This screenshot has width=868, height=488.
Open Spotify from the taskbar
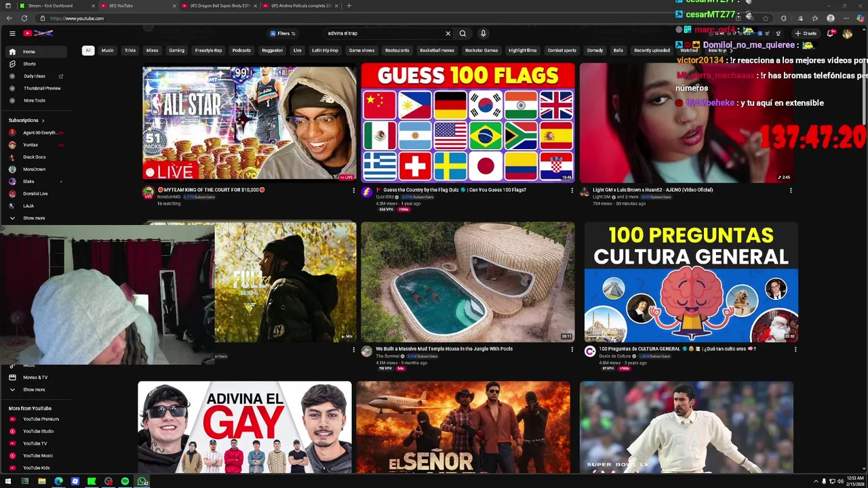click(125, 481)
